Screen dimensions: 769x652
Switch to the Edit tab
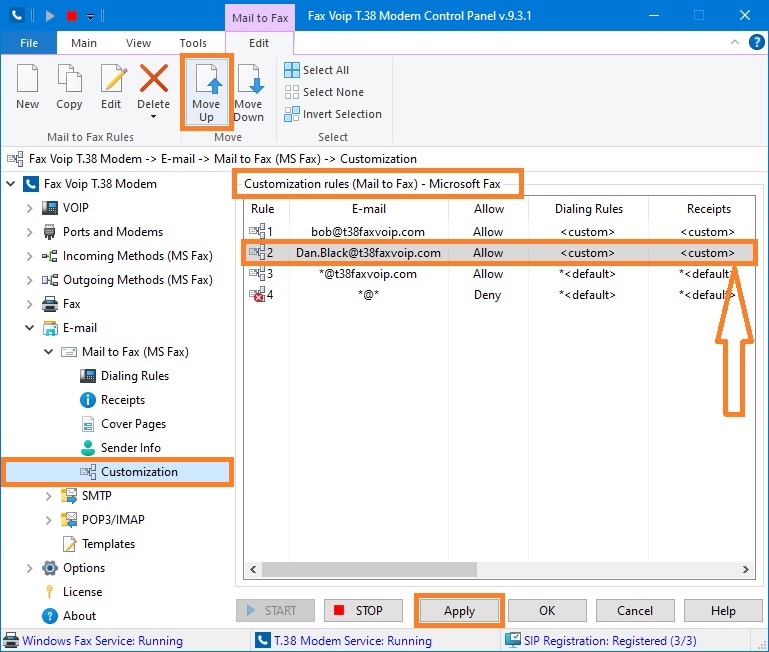259,43
